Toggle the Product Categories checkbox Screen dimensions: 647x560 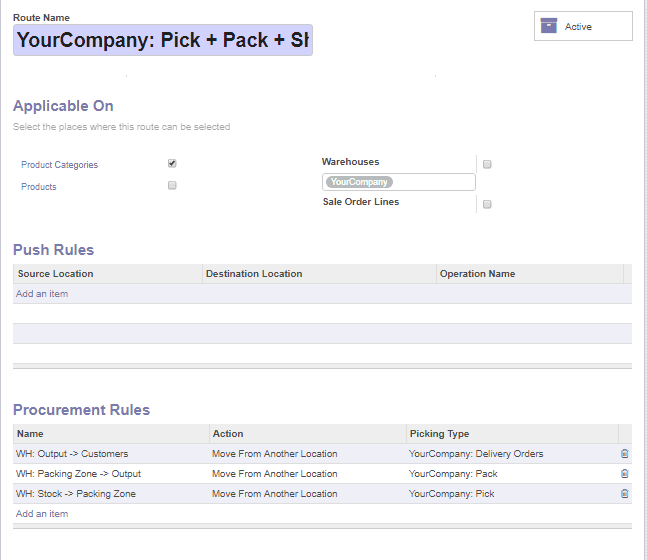pos(172,164)
